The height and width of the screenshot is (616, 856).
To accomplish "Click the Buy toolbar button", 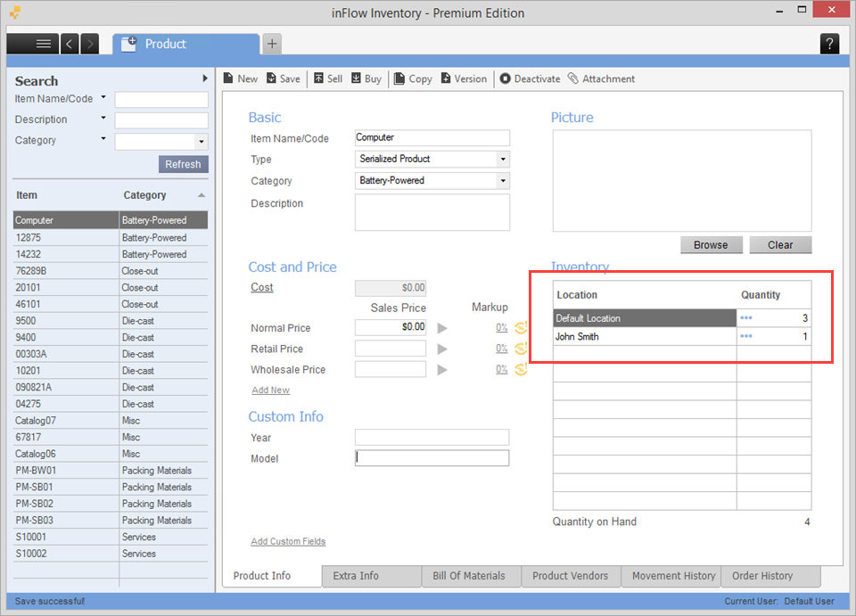I will pos(366,78).
